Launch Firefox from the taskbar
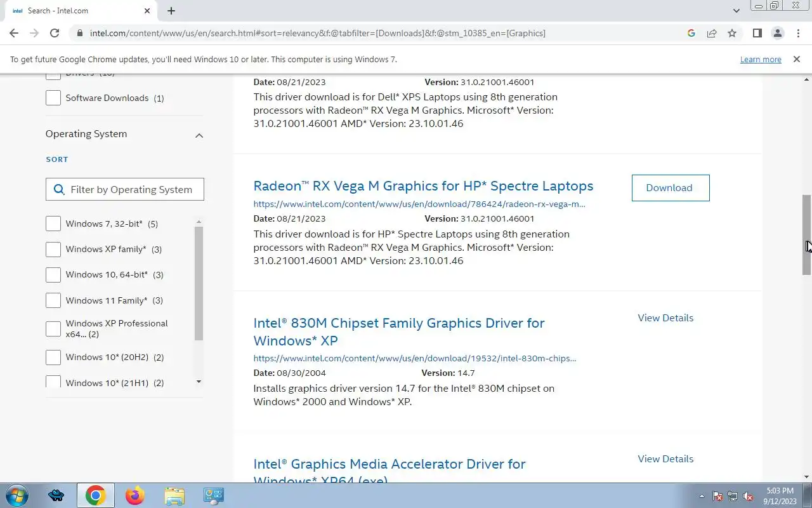The height and width of the screenshot is (508, 812). pyautogui.click(x=134, y=495)
